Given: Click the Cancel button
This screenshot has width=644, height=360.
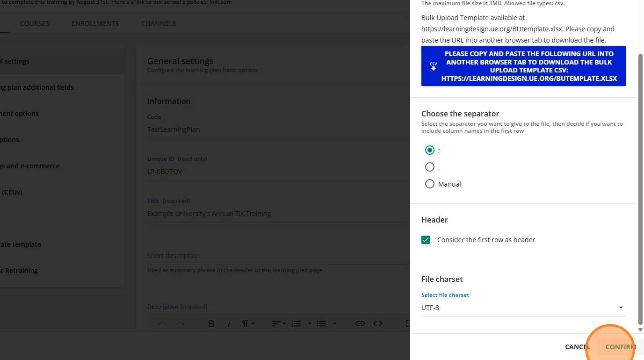Looking at the screenshot, I should (578, 347).
